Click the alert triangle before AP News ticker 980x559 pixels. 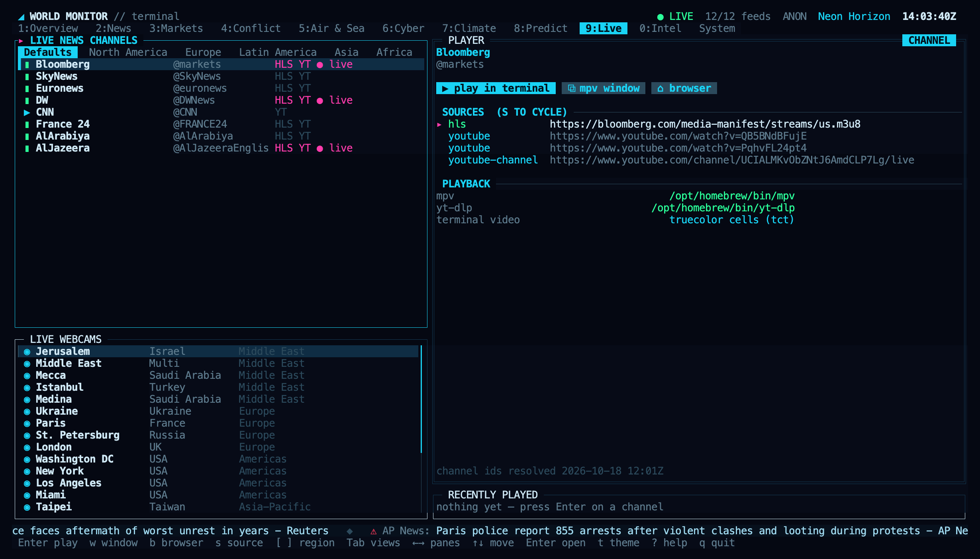(373, 531)
